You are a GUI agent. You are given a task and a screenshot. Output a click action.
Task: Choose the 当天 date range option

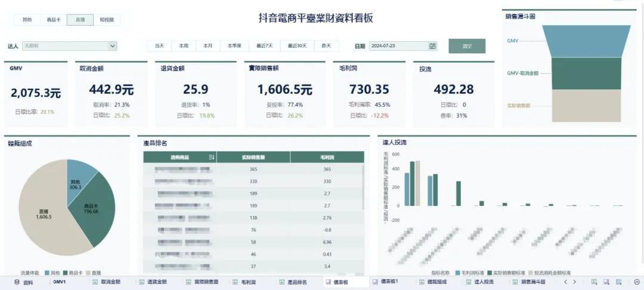point(159,46)
